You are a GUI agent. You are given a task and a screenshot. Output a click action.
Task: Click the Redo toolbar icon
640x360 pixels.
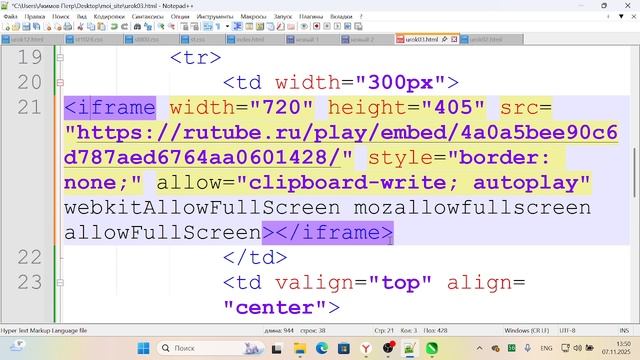point(125,27)
